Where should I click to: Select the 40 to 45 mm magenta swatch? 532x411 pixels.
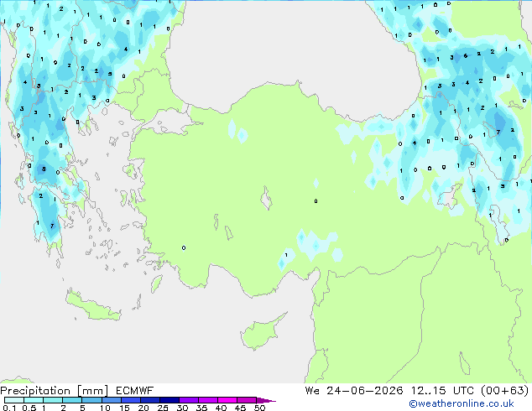(227, 400)
